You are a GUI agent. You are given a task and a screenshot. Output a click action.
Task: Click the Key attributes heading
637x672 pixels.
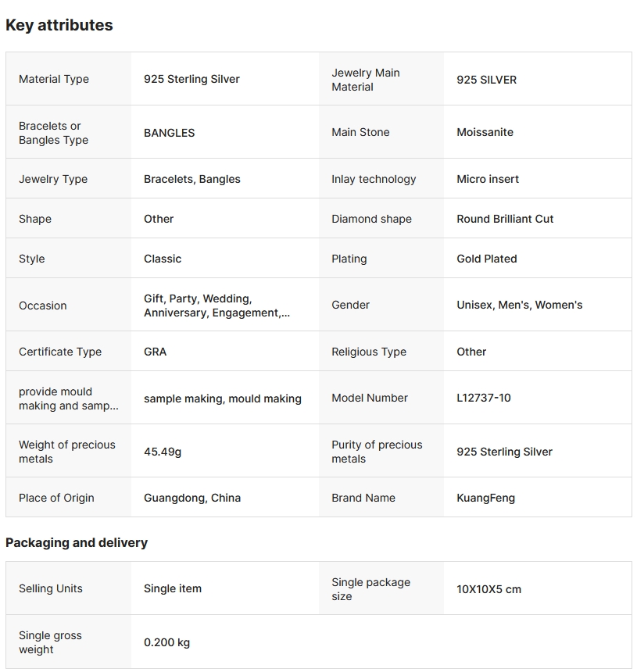point(59,25)
